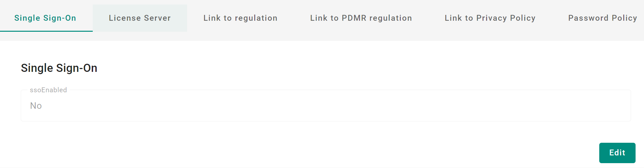Image resolution: width=644 pixels, height=168 pixels.
Task: Open the Password Policy tab
Action: pos(602,18)
